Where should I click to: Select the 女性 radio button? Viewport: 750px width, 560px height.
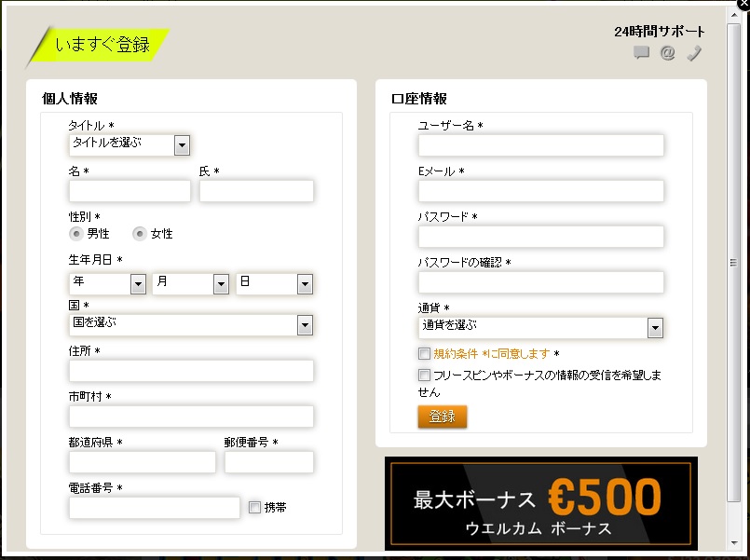[x=139, y=234]
